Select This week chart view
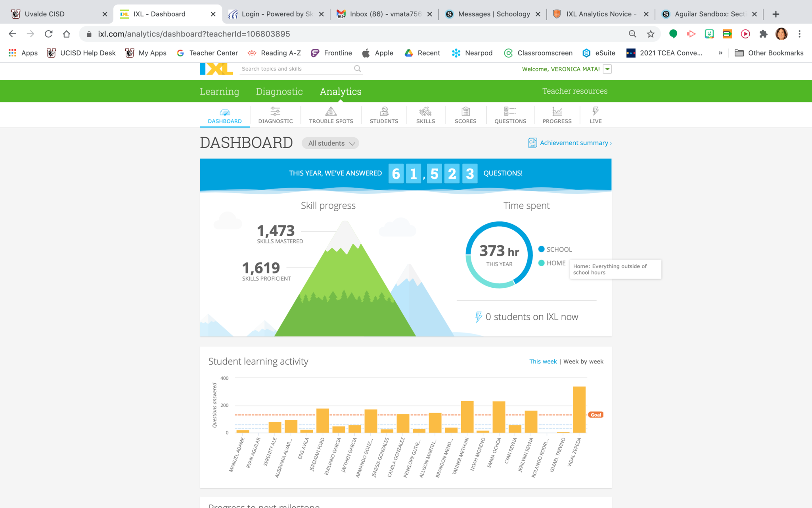This screenshot has width=812, height=508. click(x=543, y=362)
